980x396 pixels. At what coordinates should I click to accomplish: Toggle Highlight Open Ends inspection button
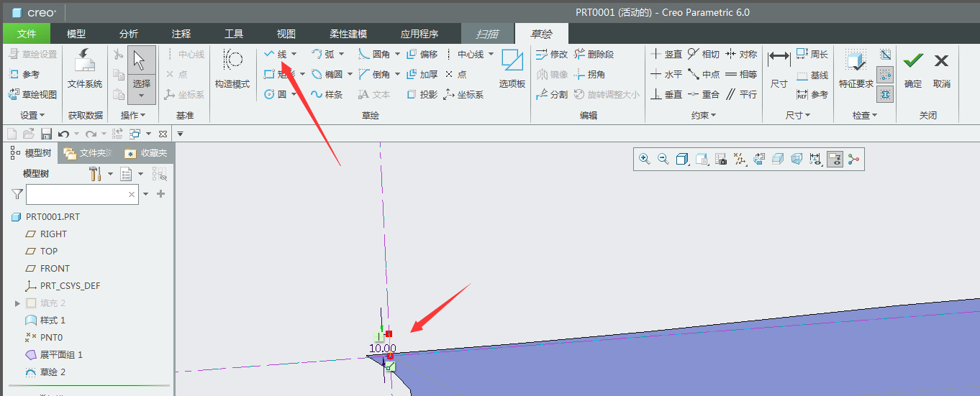click(x=885, y=74)
